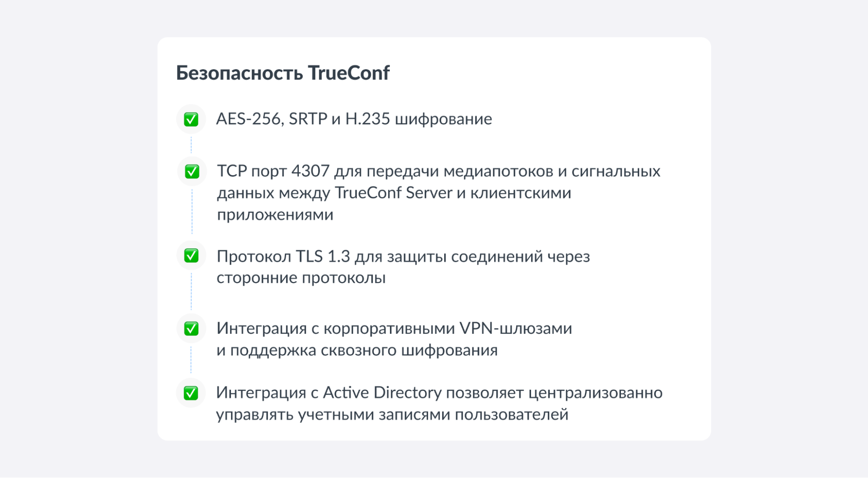This screenshot has height=478, width=868.
Task: Click the line Интеграция с корпоративными VPN-шлюзами
Action: coord(394,329)
